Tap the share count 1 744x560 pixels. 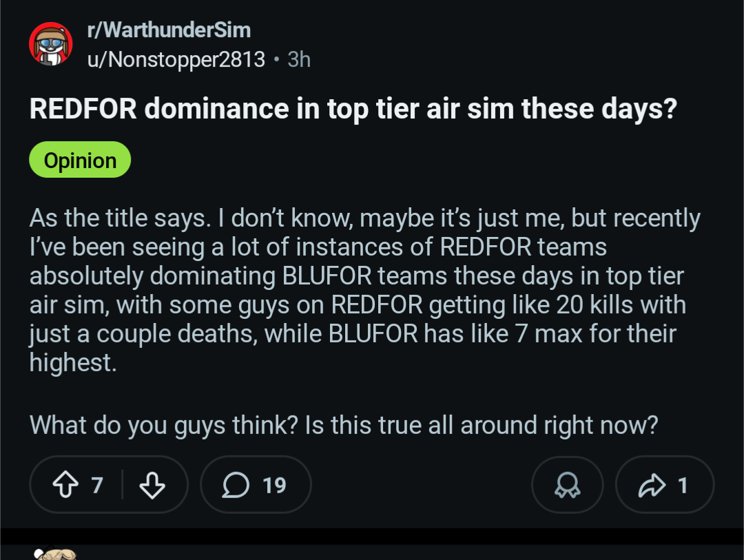[x=683, y=486]
